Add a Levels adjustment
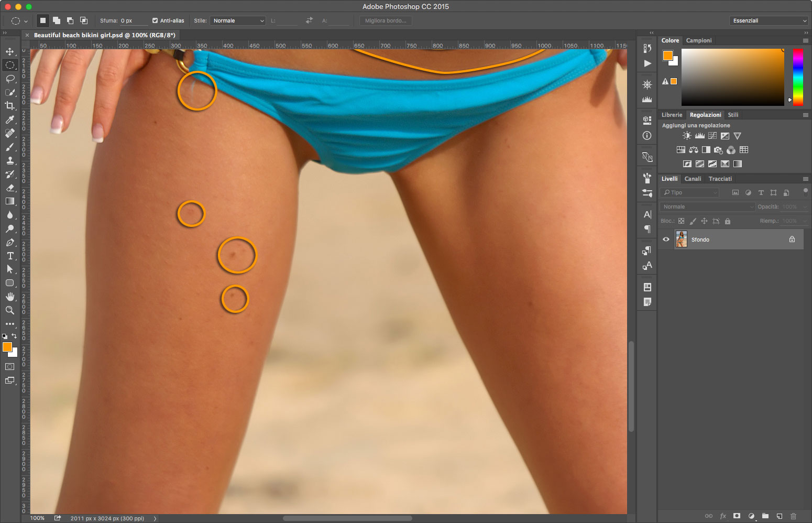The image size is (812, 523). coord(699,136)
